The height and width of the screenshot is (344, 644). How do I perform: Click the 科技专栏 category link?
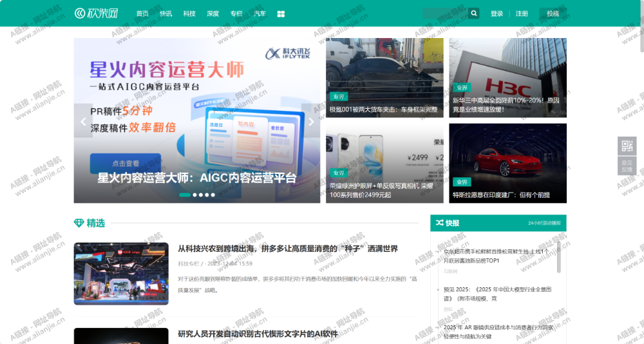click(189, 263)
